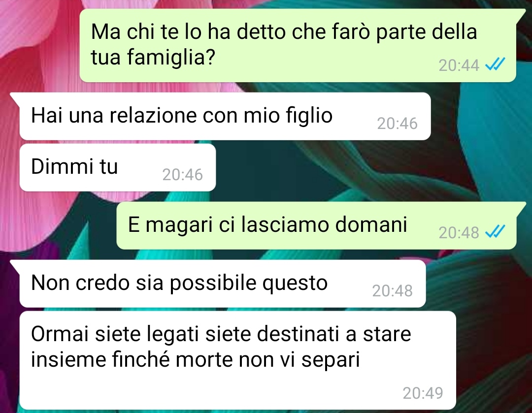The height and width of the screenshot is (413, 532).
Task: Tap the blue double-check on the 20:48 sent message
Action: (495, 231)
